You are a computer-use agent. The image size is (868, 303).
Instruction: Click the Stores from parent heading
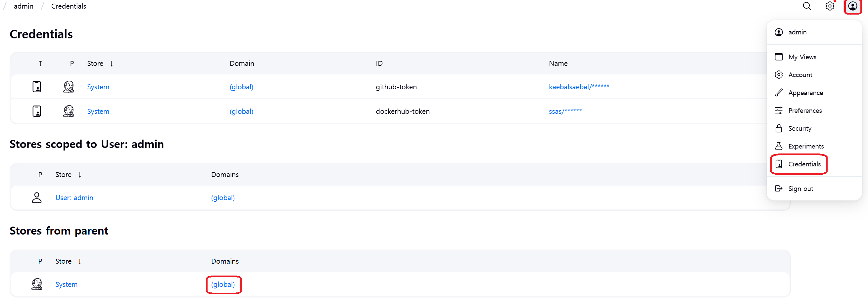pyautogui.click(x=59, y=231)
